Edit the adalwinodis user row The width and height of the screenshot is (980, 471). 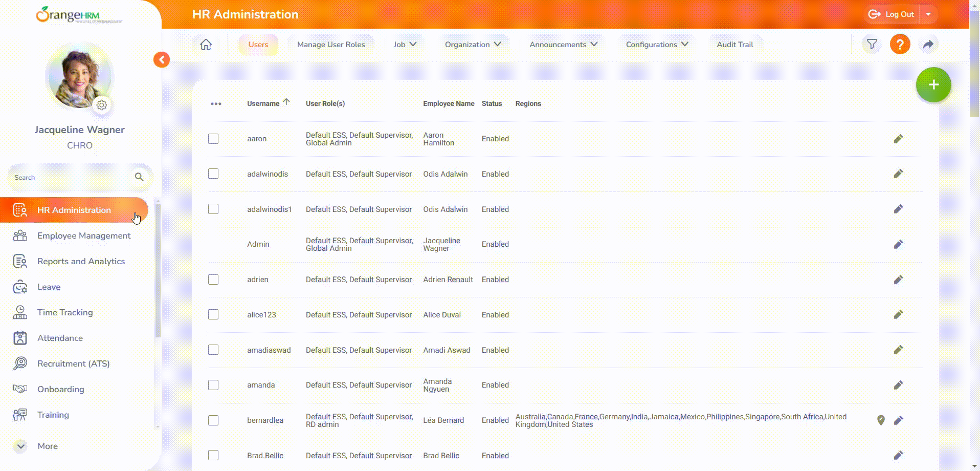(x=898, y=174)
